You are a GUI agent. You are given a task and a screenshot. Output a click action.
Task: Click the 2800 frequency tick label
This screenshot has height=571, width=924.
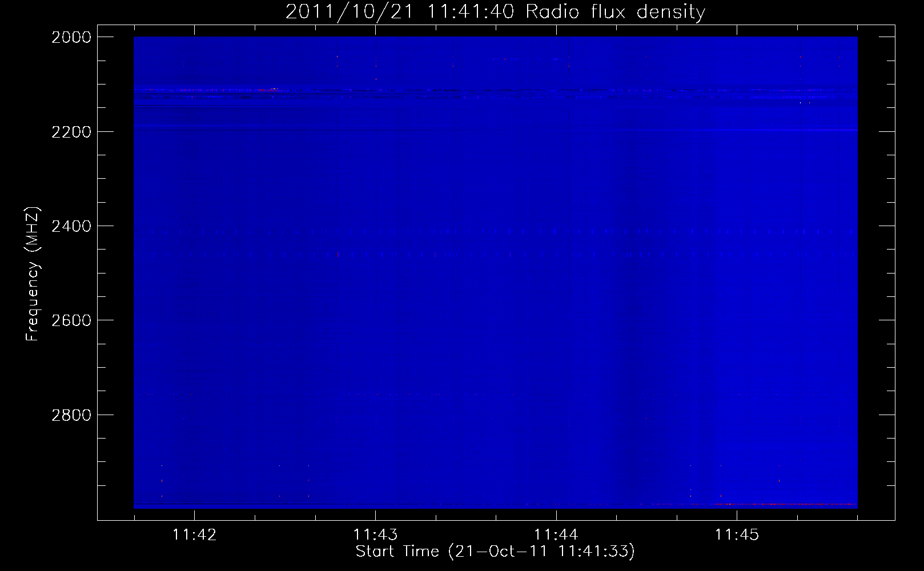tap(71, 415)
